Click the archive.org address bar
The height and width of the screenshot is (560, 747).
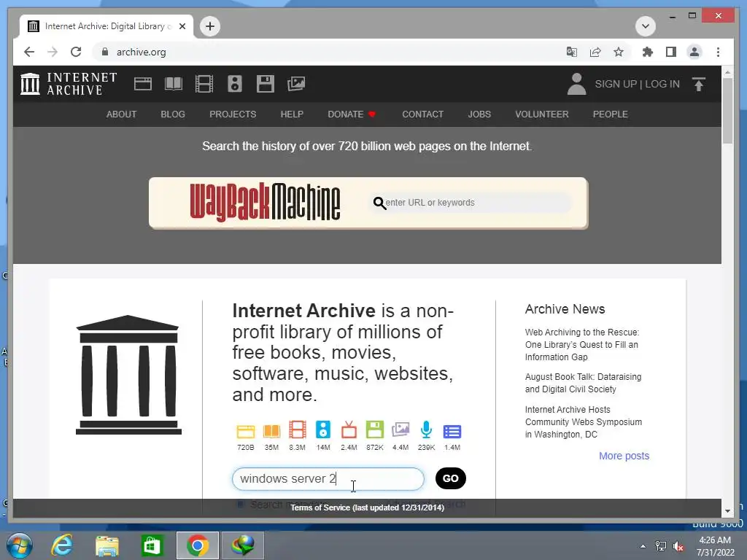(329, 52)
